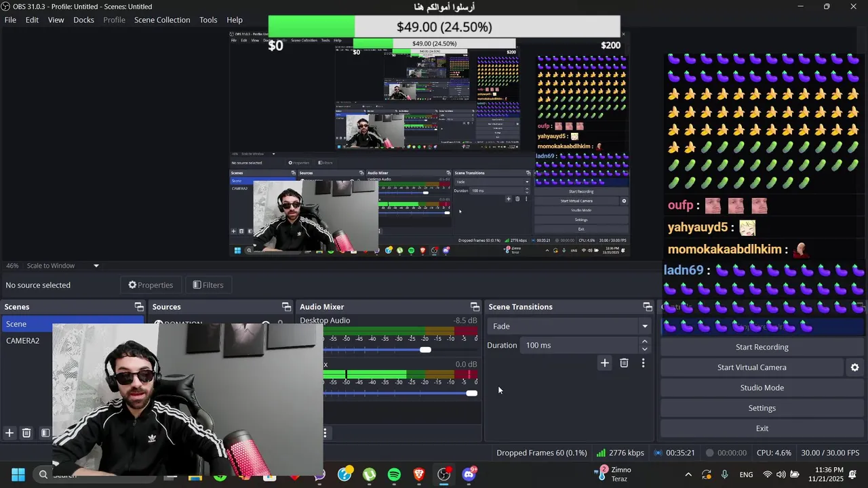This screenshot has height=488, width=868.
Task: Open virtual camera settings gear
Action: click(854, 367)
